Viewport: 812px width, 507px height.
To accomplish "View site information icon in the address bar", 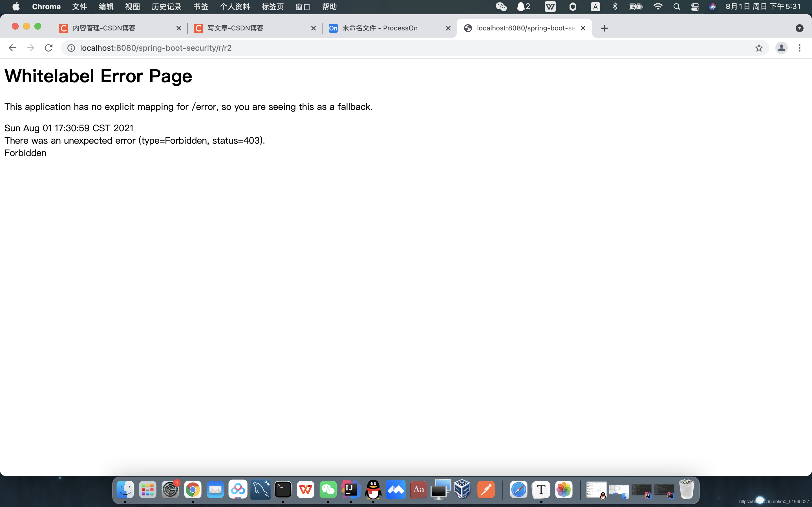I will click(x=71, y=48).
